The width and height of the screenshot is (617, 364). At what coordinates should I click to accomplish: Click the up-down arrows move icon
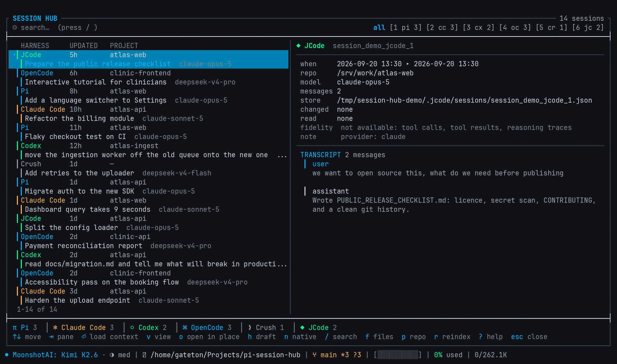tap(17, 337)
